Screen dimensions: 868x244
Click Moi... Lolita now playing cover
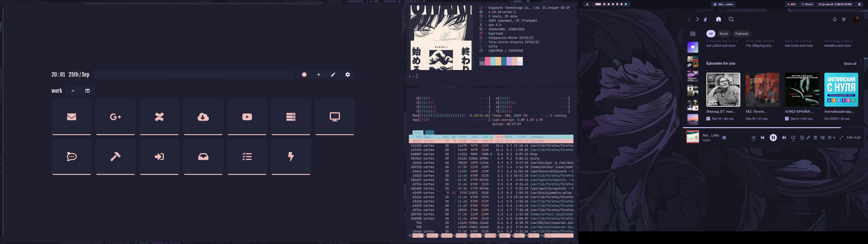(x=693, y=137)
